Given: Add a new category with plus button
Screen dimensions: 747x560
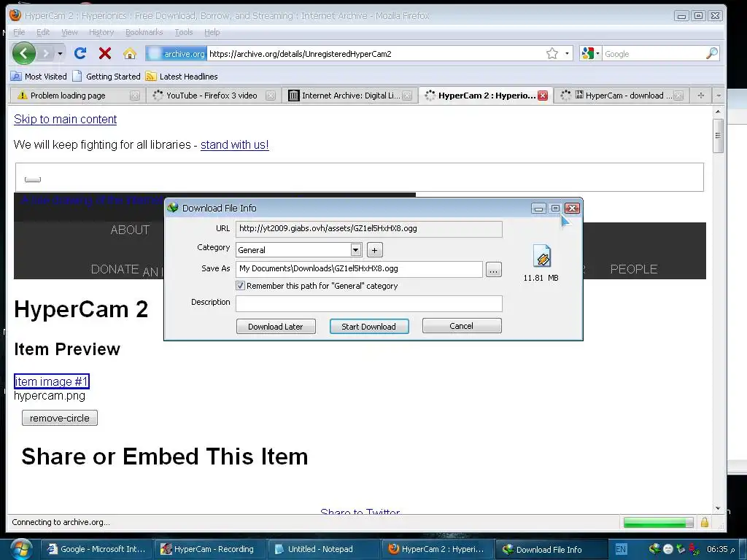Looking at the screenshot, I should pos(374,249).
